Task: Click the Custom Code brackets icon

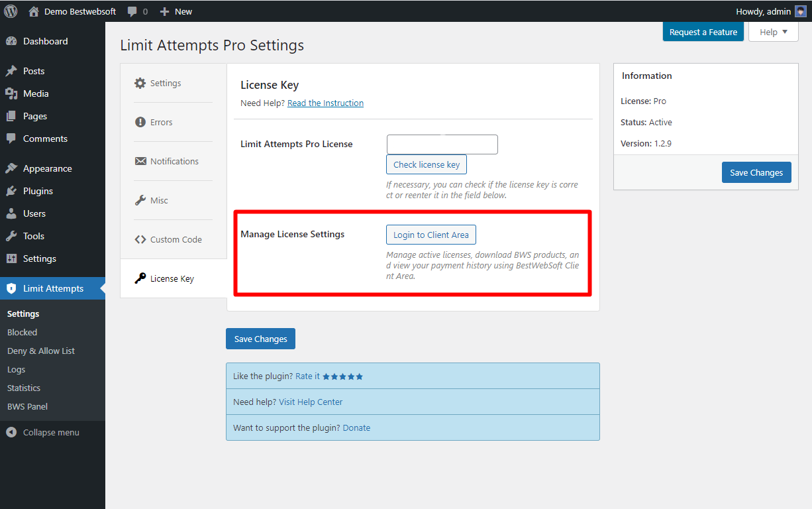Action: (140, 239)
